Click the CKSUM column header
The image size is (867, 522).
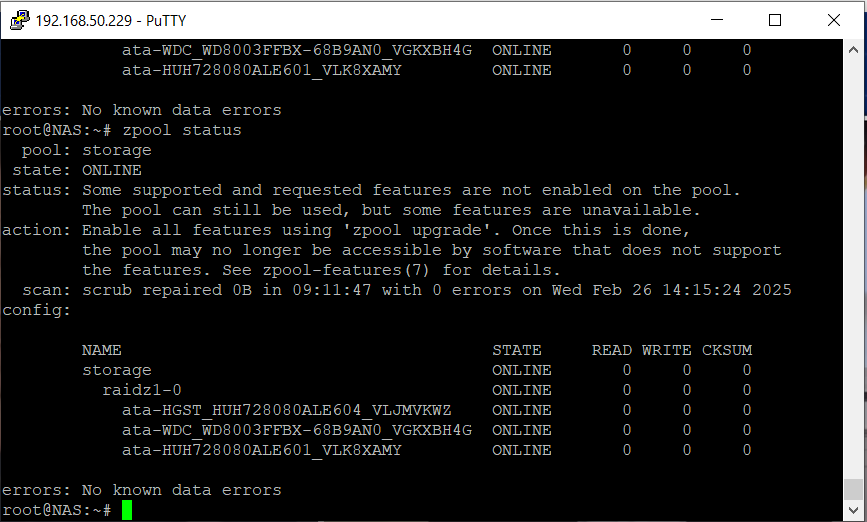click(x=726, y=350)
